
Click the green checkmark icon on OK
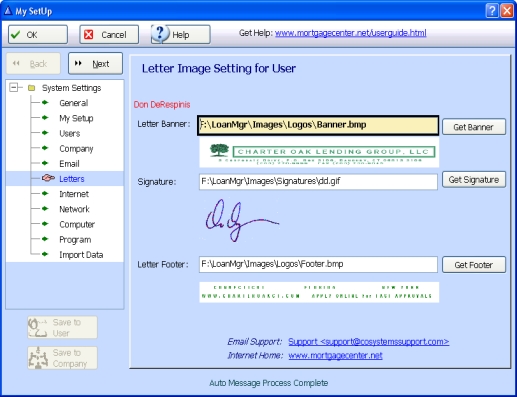[15, 35]
